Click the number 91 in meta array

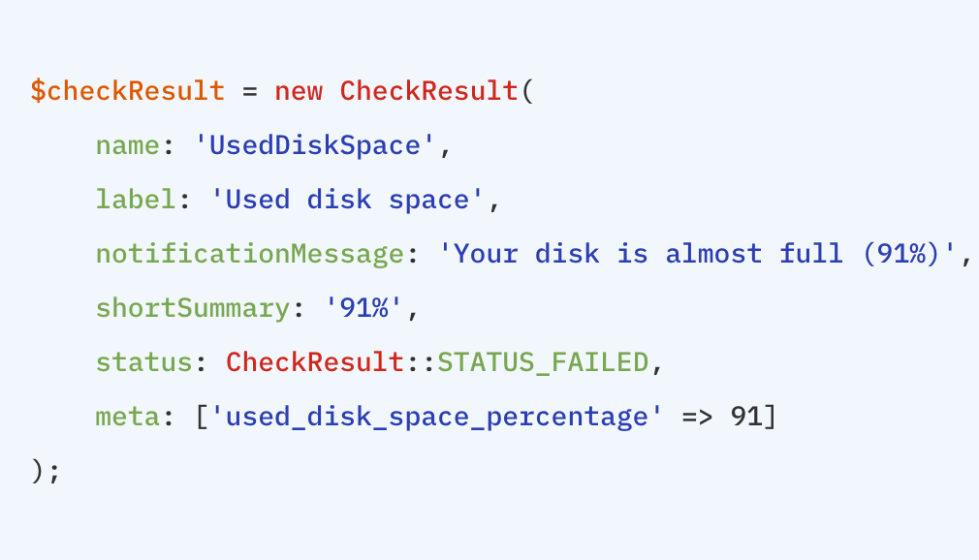click(x=746, y=417)
